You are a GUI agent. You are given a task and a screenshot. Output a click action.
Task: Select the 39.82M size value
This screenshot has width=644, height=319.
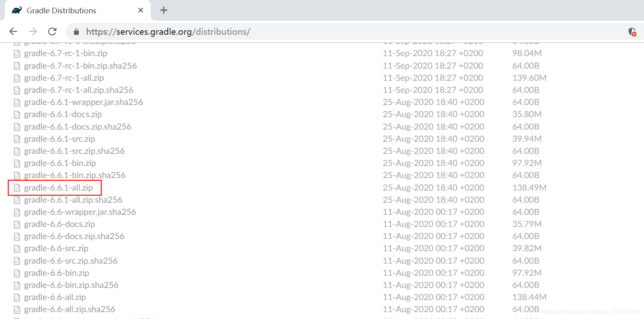point(527,248)
